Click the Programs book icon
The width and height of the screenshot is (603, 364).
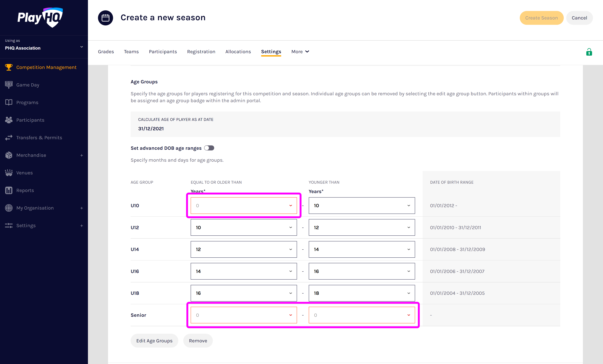tap(9, 102)
